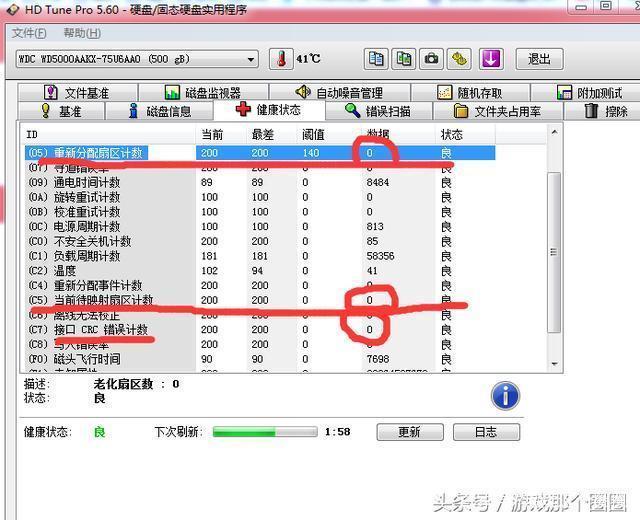Select the (05) 重新分配扇区计数 row
Image resolution: width=640 pixels, height=520 pixels.
pyautogui.click(x=260, y=153)
